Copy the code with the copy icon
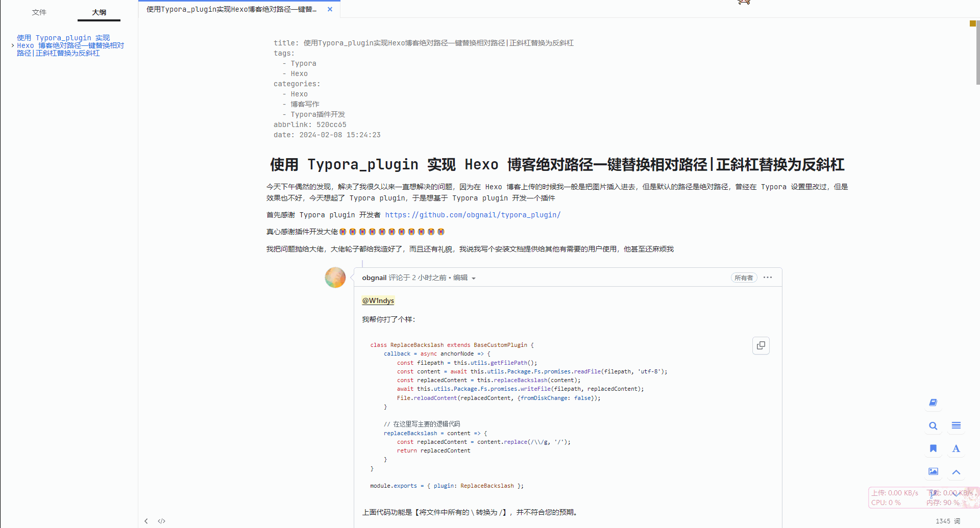The width and height of the screenshot is (980, 528). (x=761, y=345)
